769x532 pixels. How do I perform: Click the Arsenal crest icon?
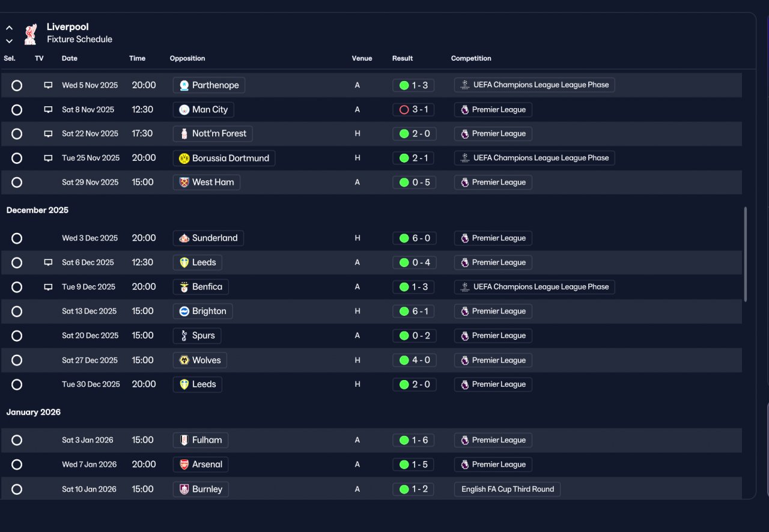[184, 465]
